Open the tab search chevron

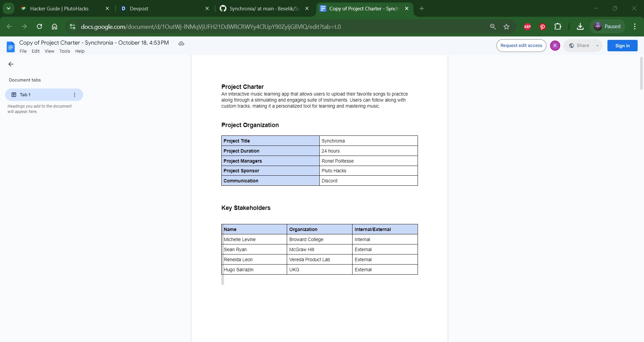coord(8,8)
